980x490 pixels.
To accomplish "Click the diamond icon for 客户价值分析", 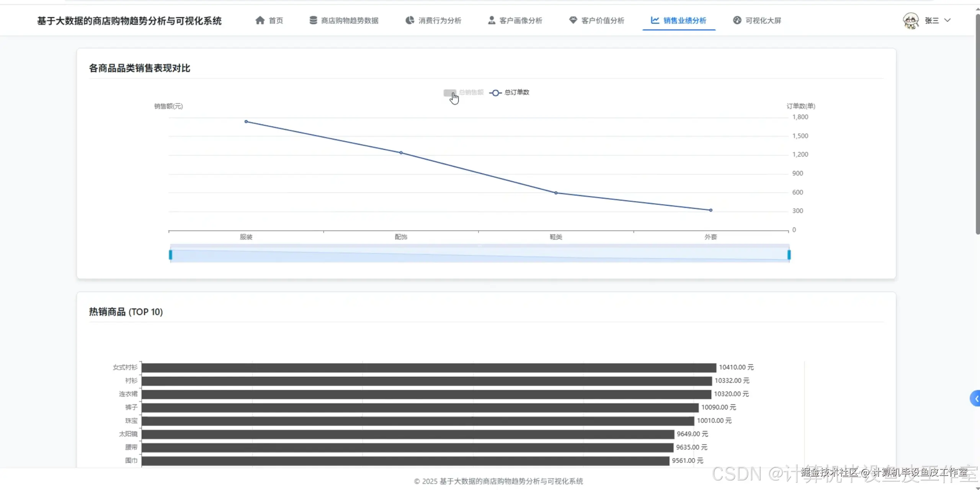I will (x=573, y=20).
